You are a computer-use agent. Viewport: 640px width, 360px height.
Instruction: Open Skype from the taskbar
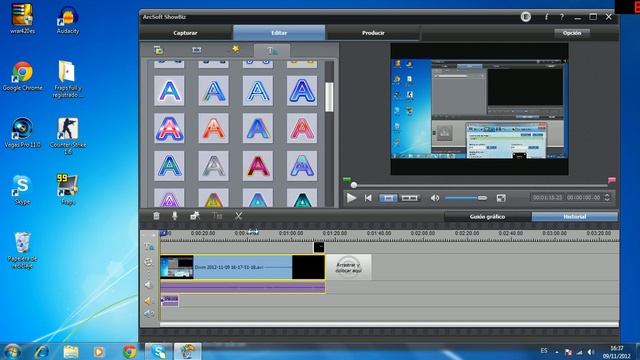[x=158, y=351]
